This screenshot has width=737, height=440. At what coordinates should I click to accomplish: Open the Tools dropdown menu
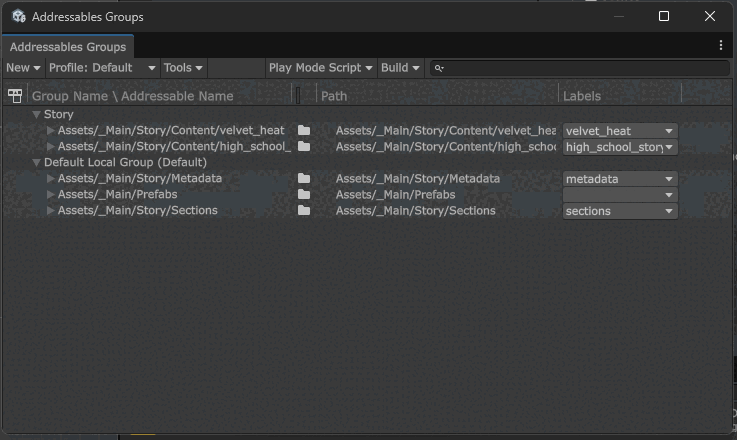[183, 68]
